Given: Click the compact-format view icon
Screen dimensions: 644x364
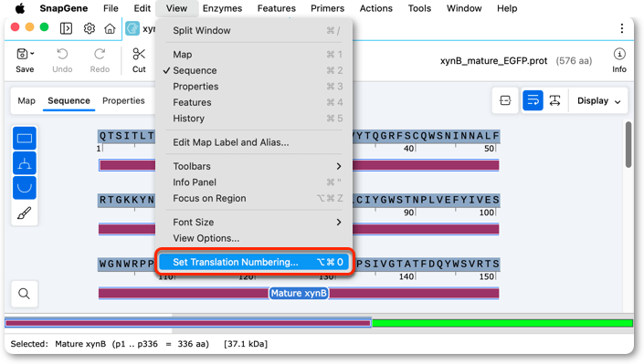Looking at the screenshot, I should click(505, 100).
